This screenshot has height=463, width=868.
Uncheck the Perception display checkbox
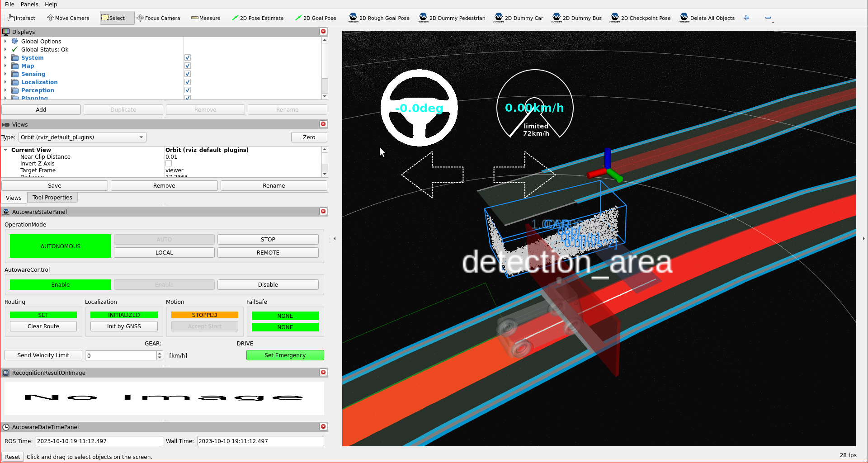pyautogui.click(x=187, y=90)
